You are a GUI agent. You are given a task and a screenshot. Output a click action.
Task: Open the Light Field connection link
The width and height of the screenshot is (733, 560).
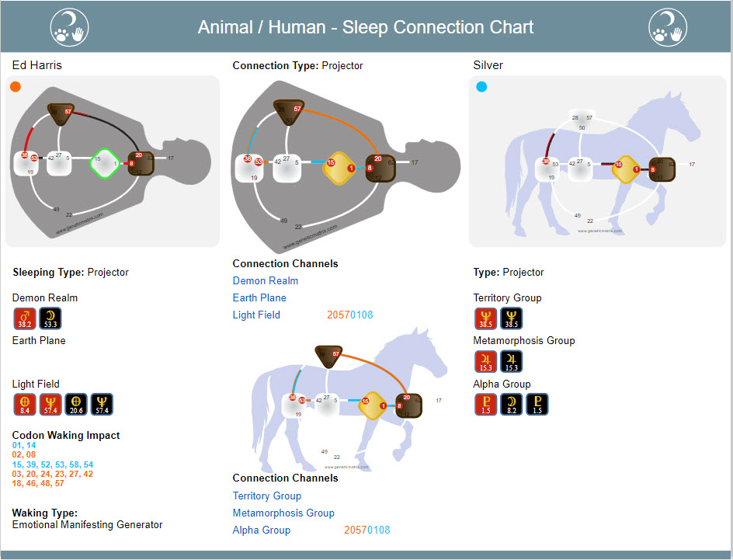(x=256, y=315)
